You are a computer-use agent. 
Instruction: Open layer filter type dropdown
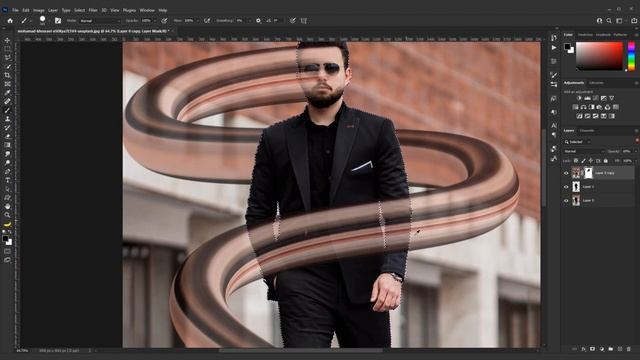tap(577, 142)
